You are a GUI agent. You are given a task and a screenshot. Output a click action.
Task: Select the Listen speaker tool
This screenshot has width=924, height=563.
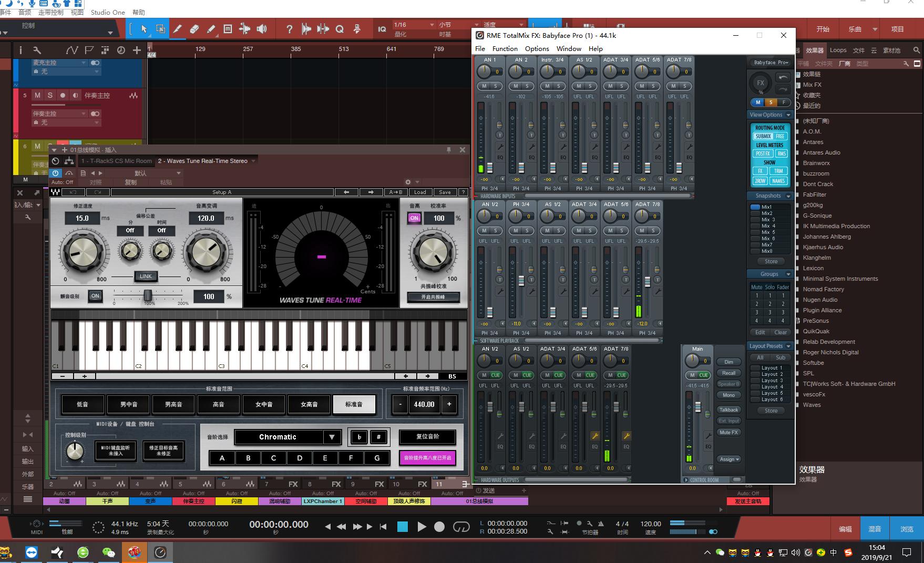[262, 29]
